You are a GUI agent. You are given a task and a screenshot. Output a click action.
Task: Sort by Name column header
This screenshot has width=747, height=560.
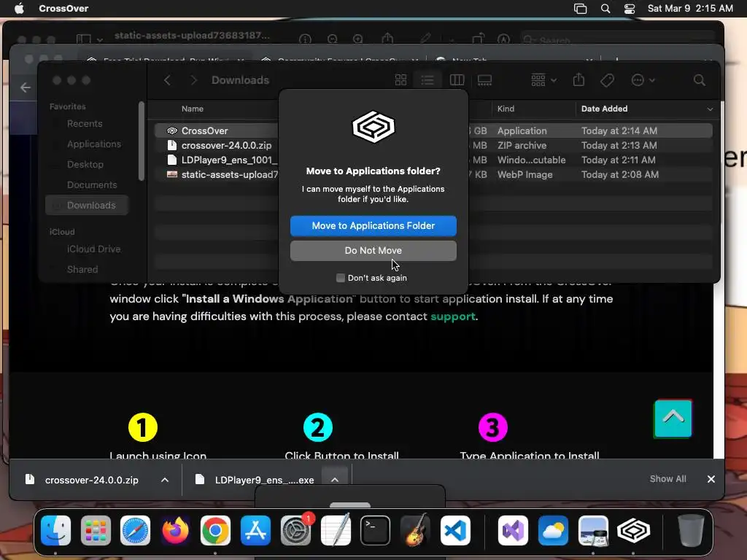pos(193,109)
